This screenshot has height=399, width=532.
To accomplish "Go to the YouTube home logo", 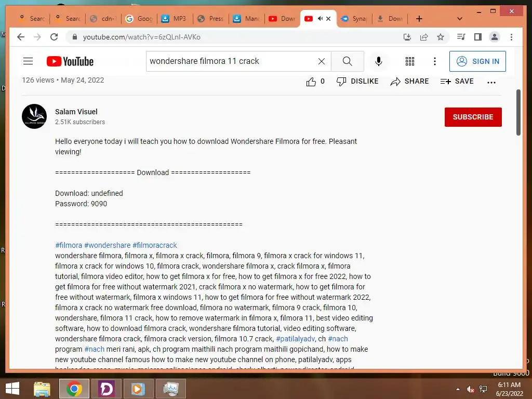I will coord(70,61).
